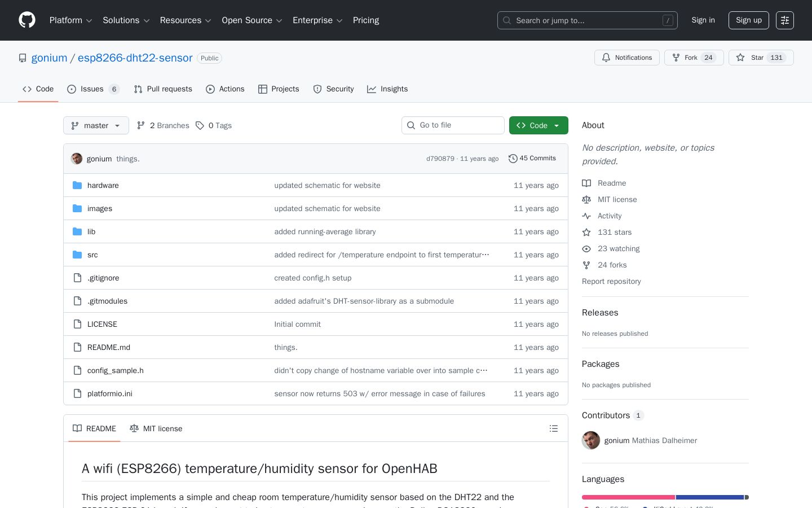The width and height of the screenshot is (812, 508).
Task: Switch to the Security tab
Action: tap(333, 89)
